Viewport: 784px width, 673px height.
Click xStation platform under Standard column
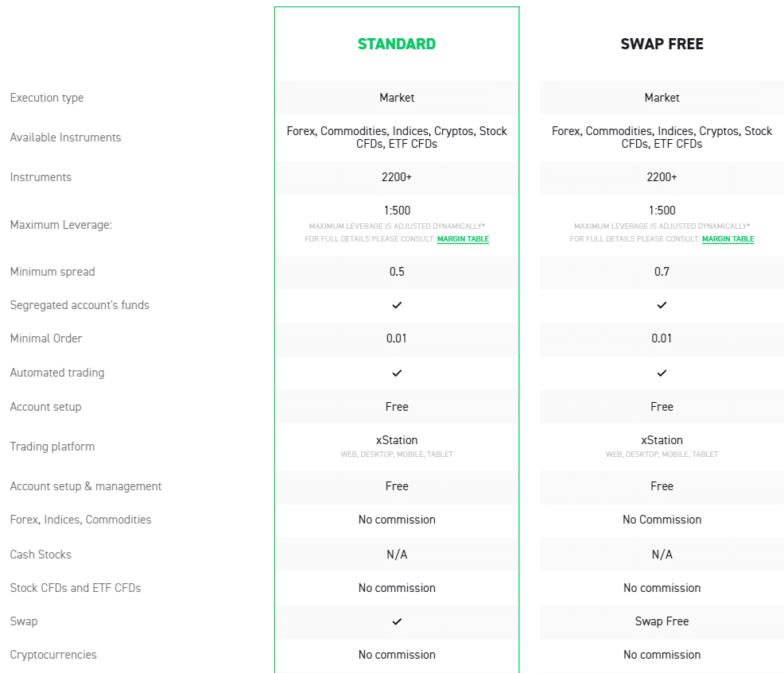397,440
